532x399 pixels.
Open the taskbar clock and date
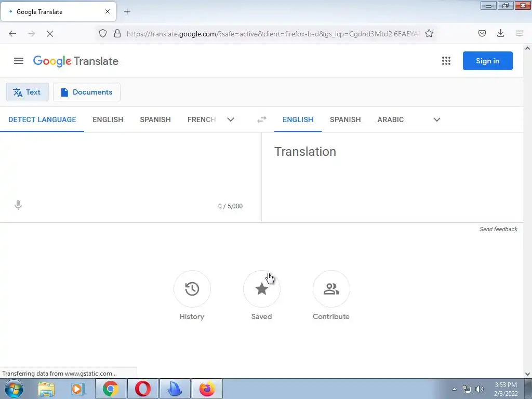[506, 389]
